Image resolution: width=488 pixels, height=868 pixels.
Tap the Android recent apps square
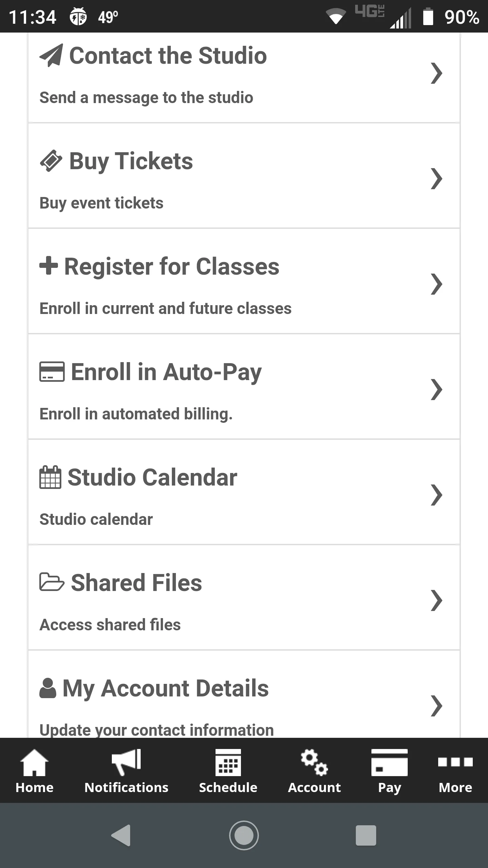(x=366, y=835)
